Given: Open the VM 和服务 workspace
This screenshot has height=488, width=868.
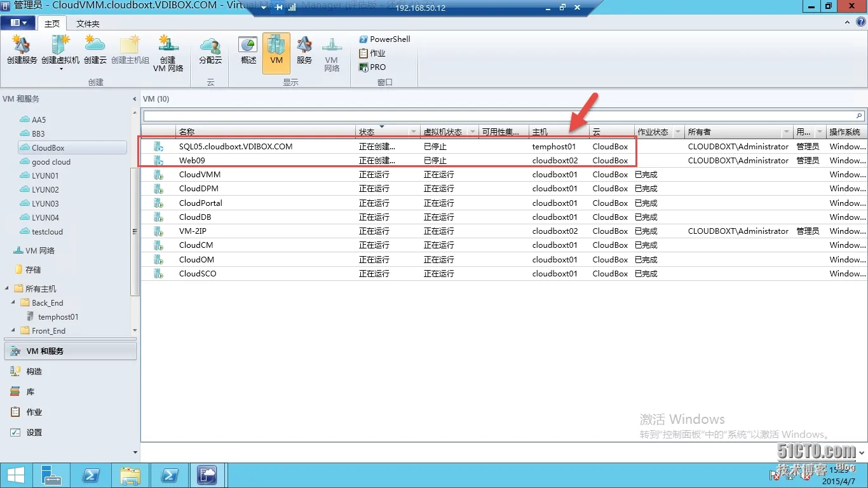Looking at the screenshot, I should (x=71, y=351).
